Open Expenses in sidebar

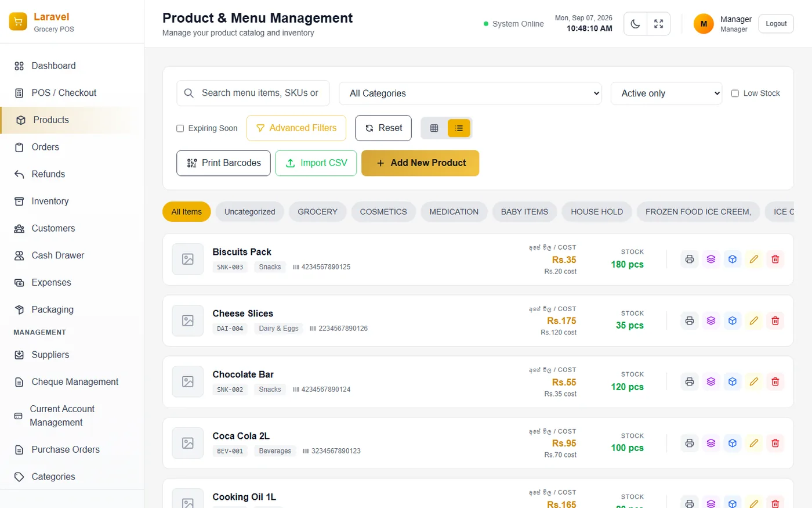[x=72, y=283]
